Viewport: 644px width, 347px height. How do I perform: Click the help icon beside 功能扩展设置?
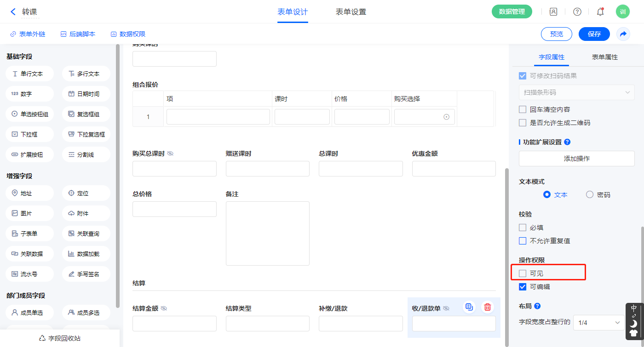click(x=567, y=142)
